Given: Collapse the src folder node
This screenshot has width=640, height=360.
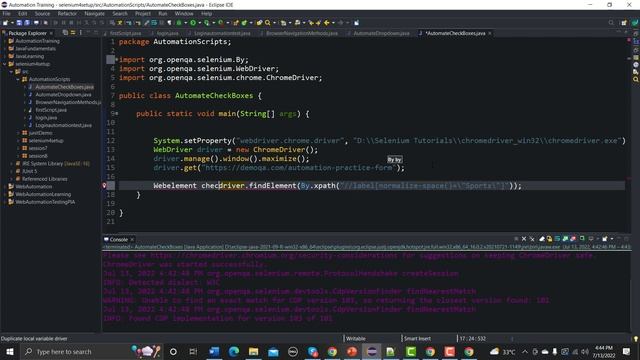Looking at the screenshot, I should click(x=11, y=72).
